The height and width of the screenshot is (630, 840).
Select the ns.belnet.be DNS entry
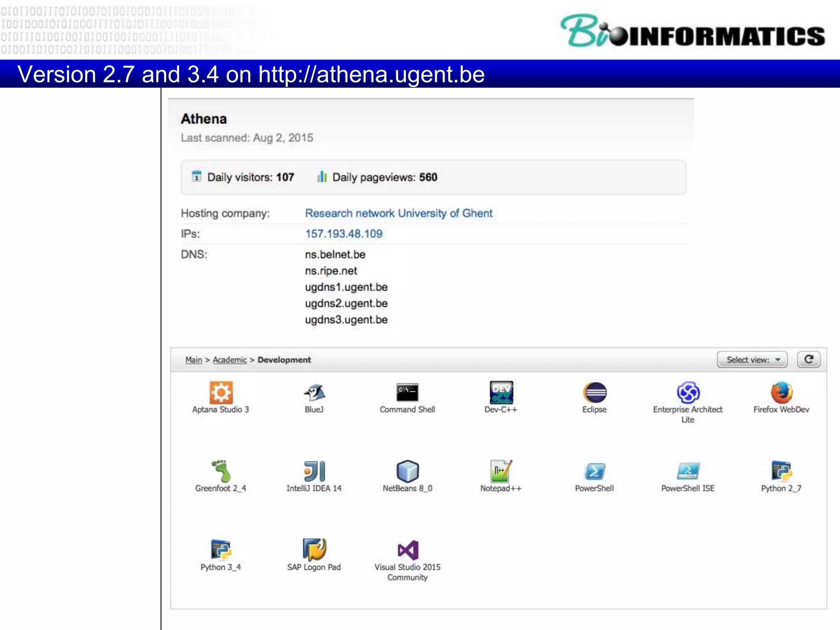335,254
